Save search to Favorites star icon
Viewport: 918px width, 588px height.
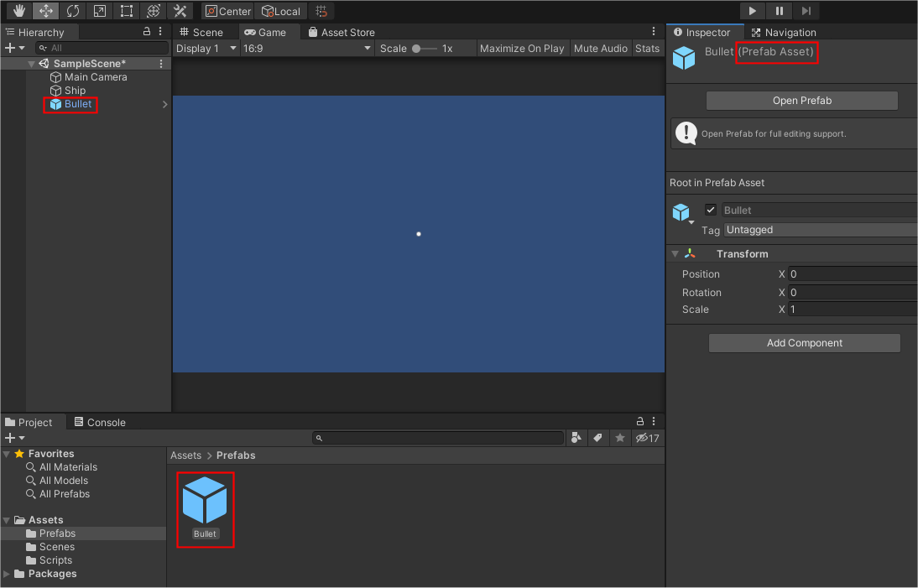[620, 438]
